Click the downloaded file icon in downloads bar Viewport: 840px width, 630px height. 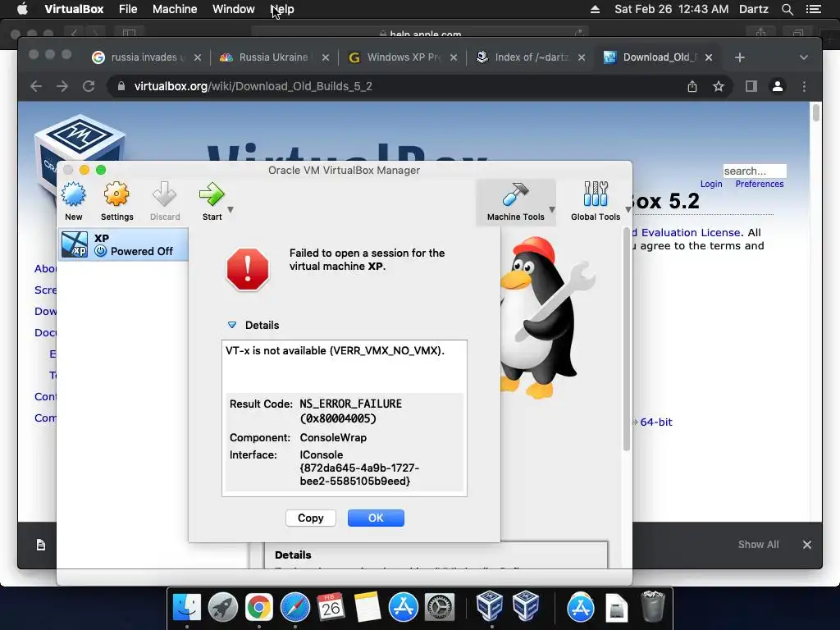click(41, 545)
